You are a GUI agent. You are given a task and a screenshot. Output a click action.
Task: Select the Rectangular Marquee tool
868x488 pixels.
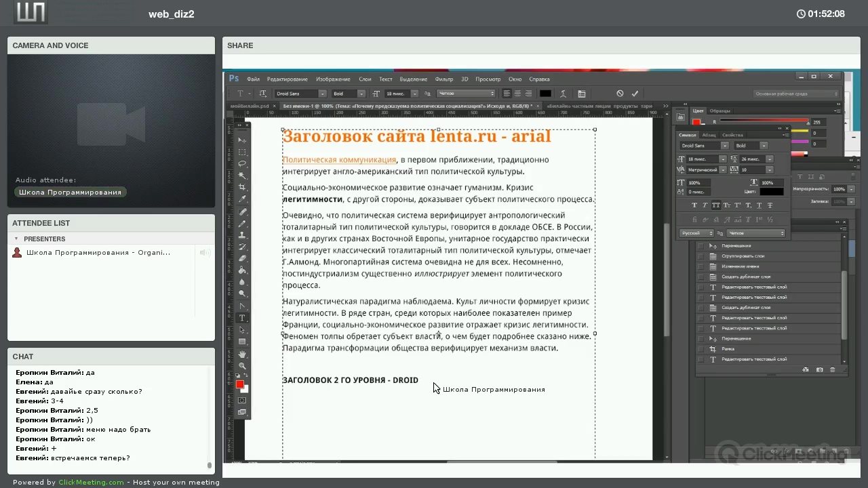pyautogui.click(x=242, y=152)
